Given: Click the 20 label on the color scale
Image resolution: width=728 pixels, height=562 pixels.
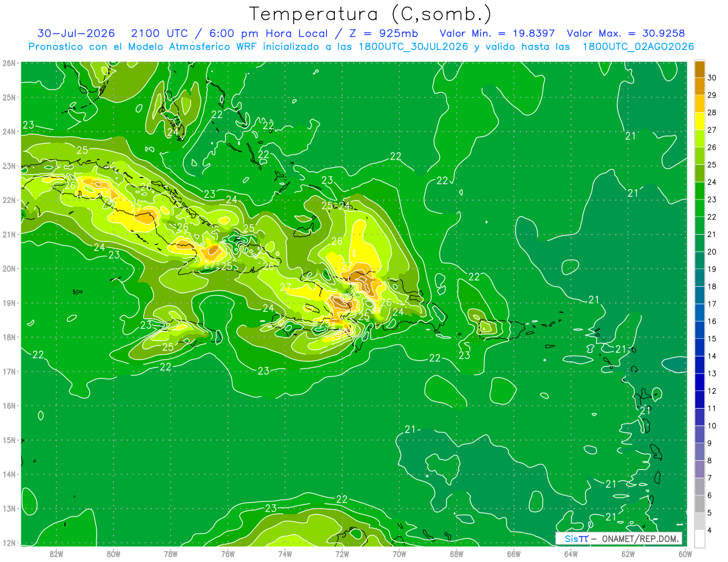Looking at the screenshot, I should click(712, 252).
